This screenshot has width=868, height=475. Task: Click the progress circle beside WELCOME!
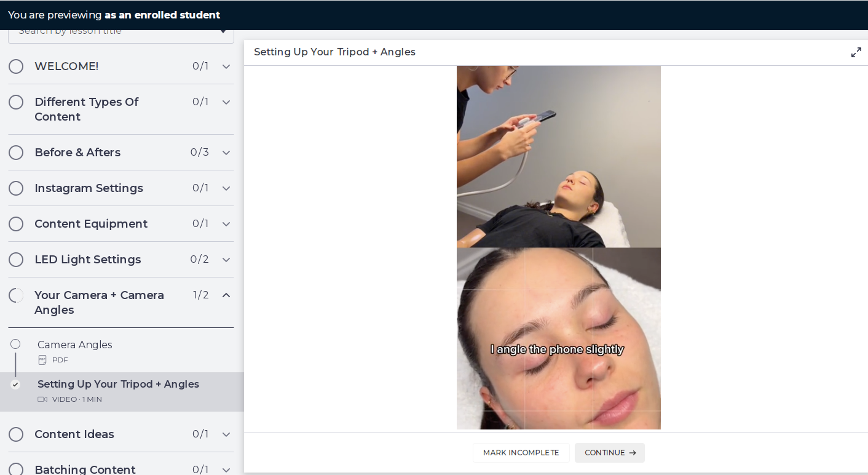coord(16,66)
